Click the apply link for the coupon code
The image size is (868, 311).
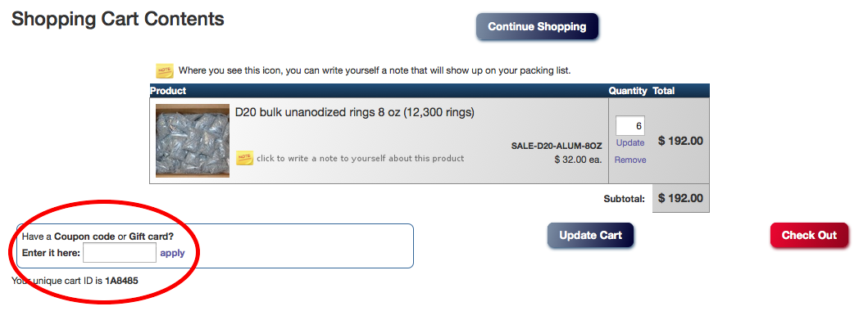click(172, 253)
